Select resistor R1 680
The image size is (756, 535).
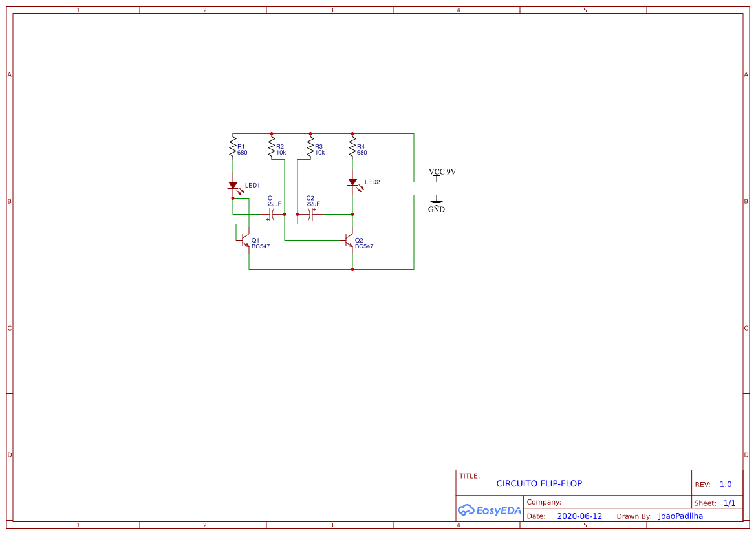coord(233,146)
